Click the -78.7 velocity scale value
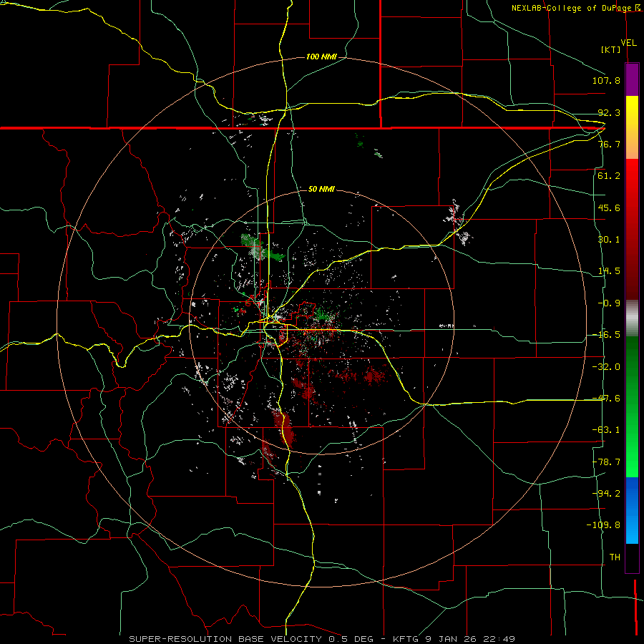644x644 pixels. [606, 462]
